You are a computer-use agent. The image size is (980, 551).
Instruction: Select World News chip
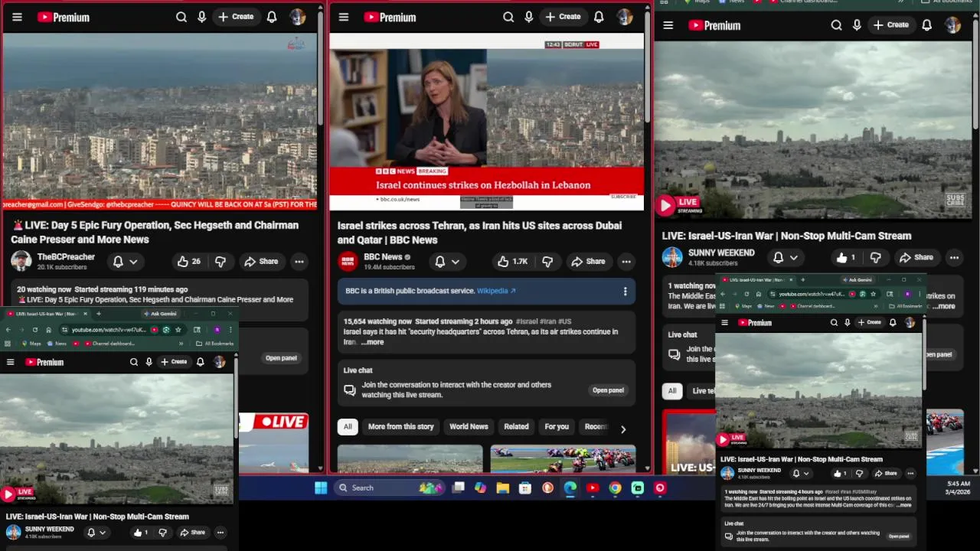[x=469, y=427]
